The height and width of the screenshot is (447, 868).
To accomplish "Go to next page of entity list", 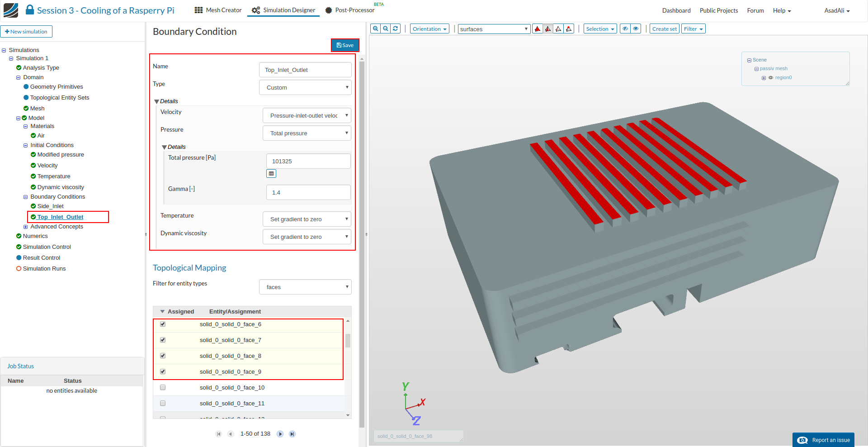I will pyautogui.click(x=280, y=434).
